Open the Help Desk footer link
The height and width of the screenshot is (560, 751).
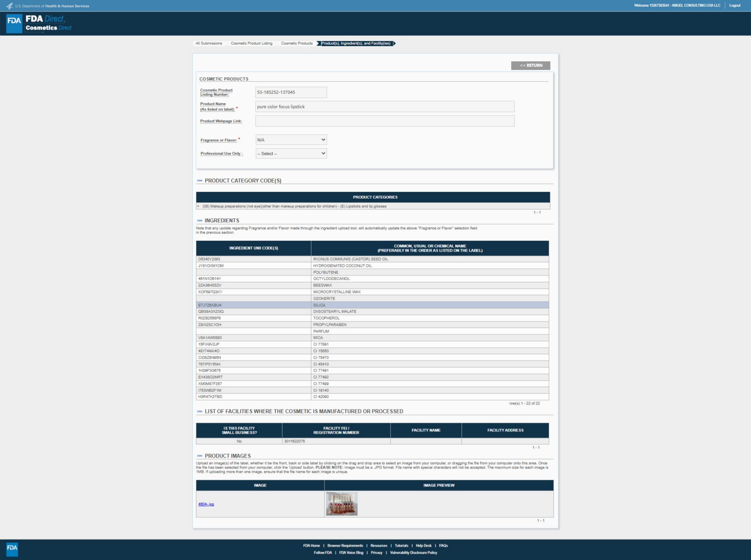[x=423, y=545]
